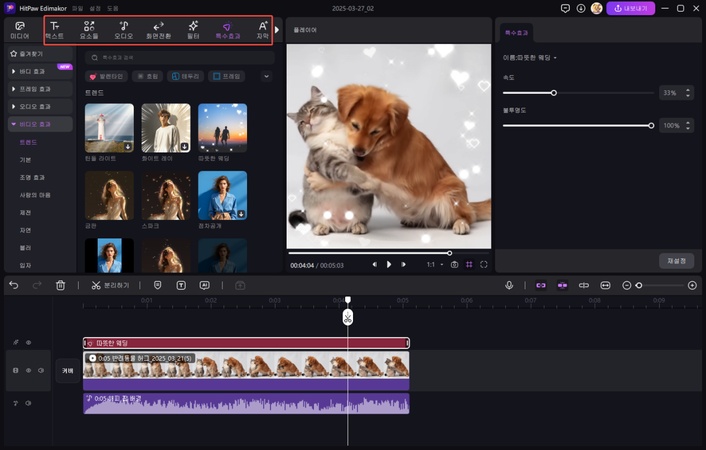This screenshot has width=706, height=450.
Task: Select the 조명 효과 sidebar item
Action: click(x=33, y=176)
